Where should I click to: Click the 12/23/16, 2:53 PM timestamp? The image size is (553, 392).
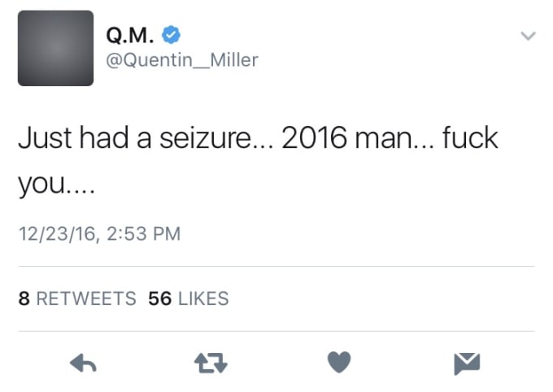99,234
